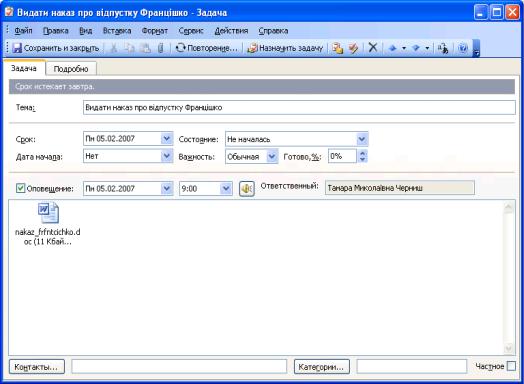The image size is (524, 384).
Task: Go to the next item arrow
Action: 416,48
